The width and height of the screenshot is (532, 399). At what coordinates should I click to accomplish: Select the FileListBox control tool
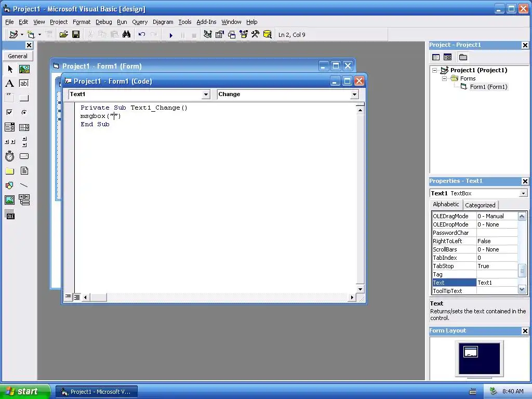(x=24, y=170)
